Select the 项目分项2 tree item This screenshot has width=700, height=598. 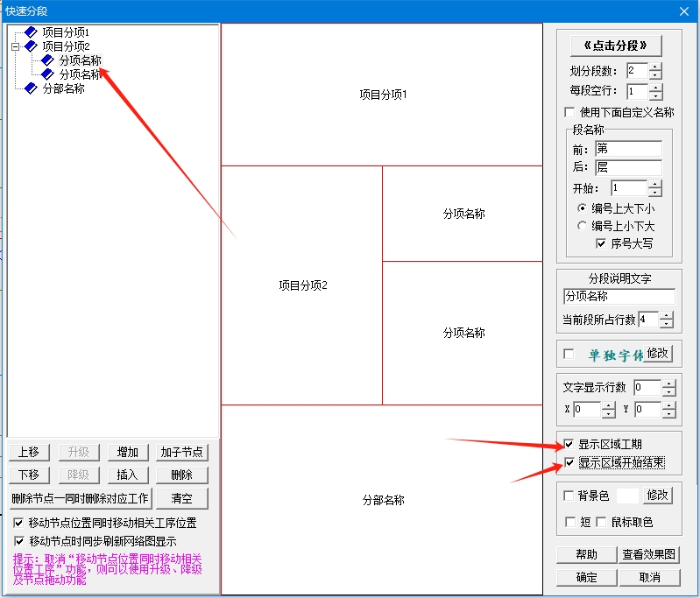pos(66,46)
